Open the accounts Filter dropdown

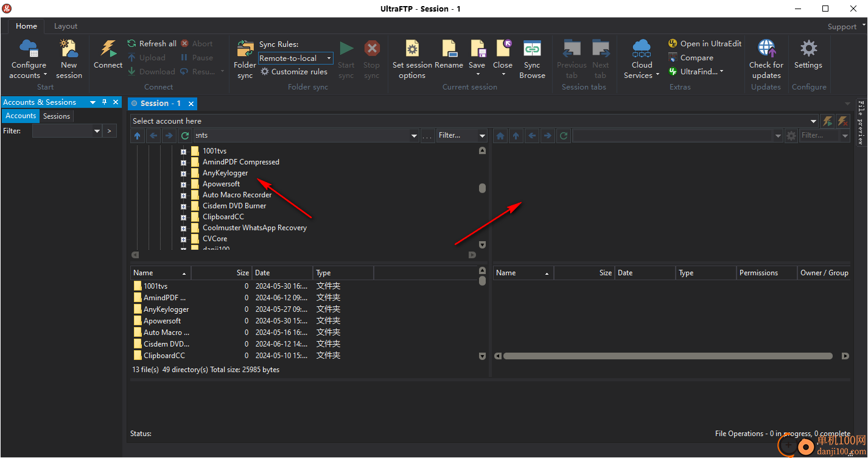[97, 131]
